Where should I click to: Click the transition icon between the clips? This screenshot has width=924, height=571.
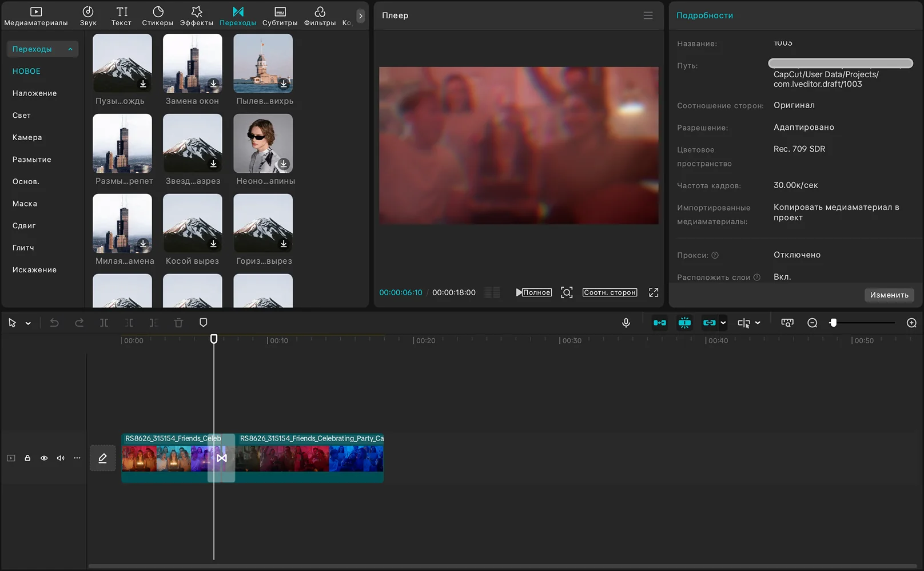click(x=222, y=458)
